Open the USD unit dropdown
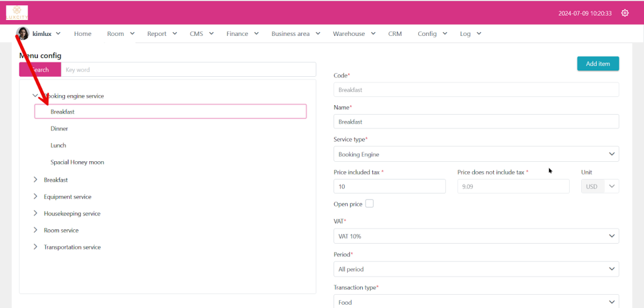The height and width of the screenshot is (308, 644). tap(611, 186)
